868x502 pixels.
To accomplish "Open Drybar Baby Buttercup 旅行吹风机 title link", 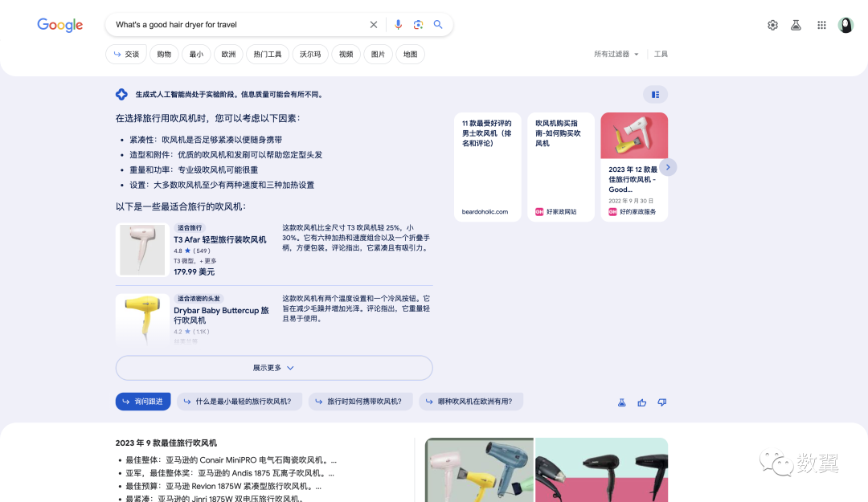I will coord(222,316).
